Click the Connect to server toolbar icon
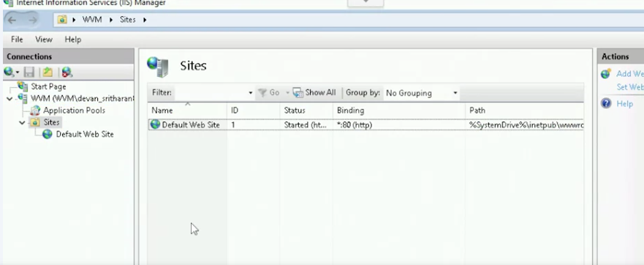Screen dimensions: 644x265 coord(9,72)
